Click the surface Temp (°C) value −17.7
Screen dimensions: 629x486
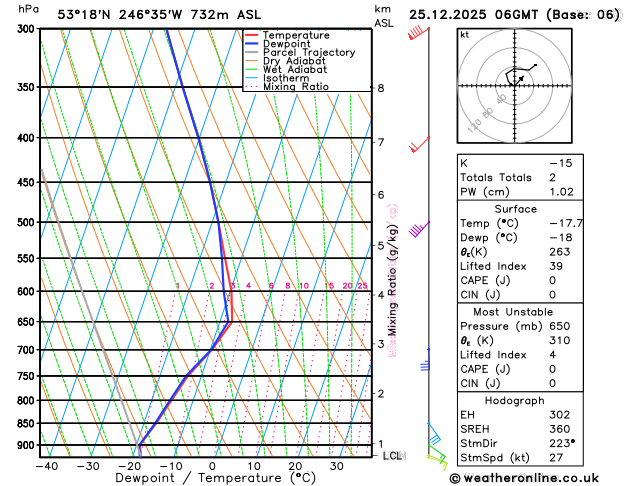(x=566, y=223)
